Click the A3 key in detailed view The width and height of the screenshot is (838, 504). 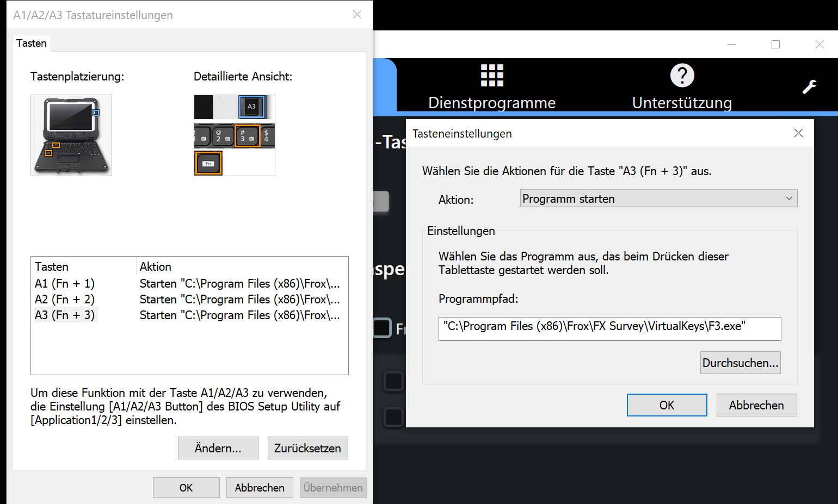click(251, 107)
